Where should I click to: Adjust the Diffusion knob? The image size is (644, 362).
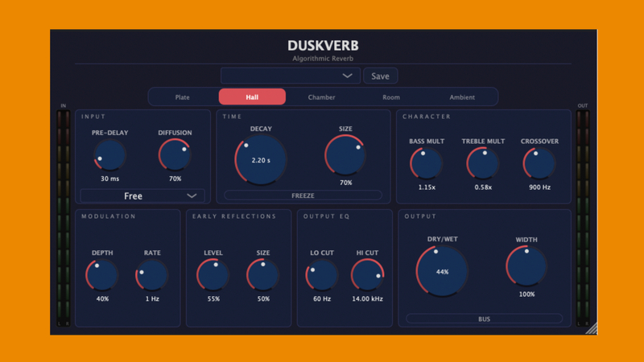(x=175, y=155)
